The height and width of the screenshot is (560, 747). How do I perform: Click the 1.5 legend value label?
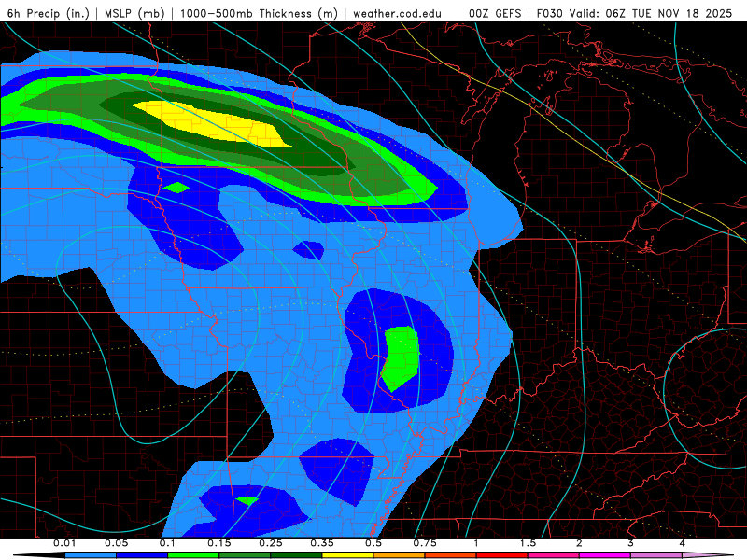(528, 543)
